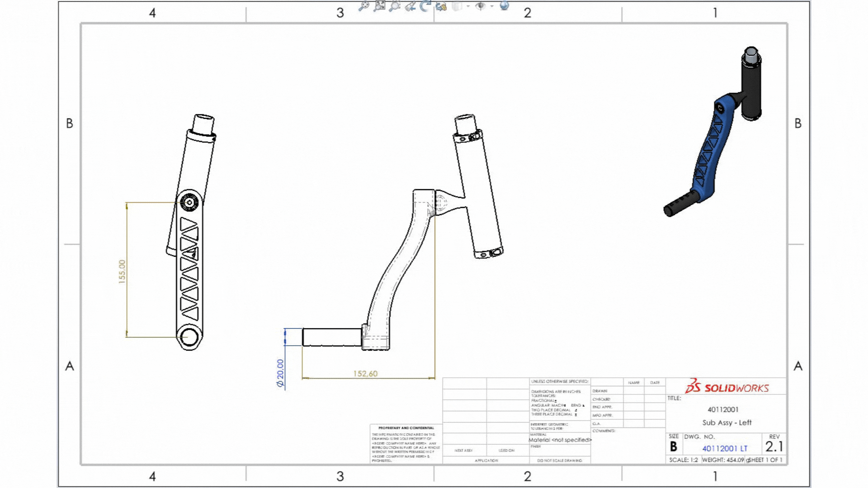The height and width of the screenshot is (488, 868).
Task: Click the Previous View icon
Action: click(410, 6)
